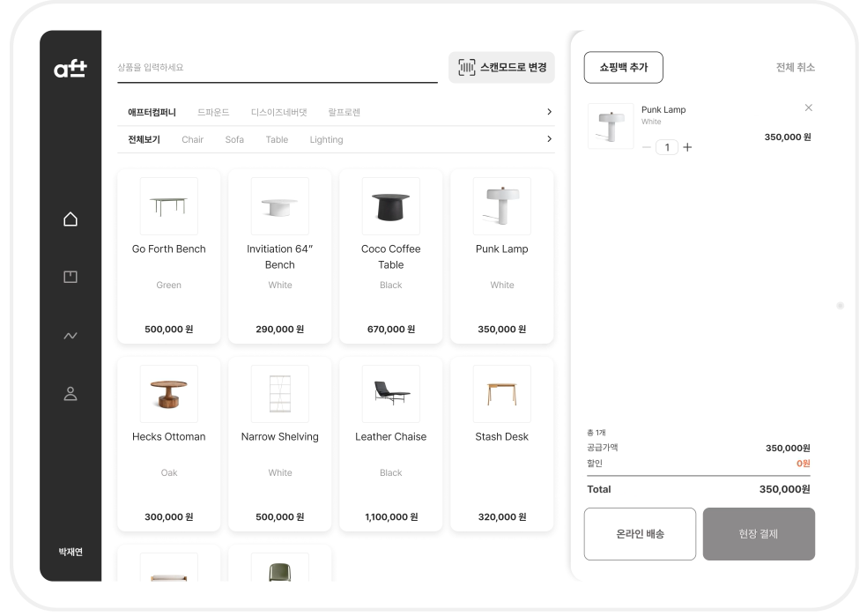Decrease Punk Lamp quantity with minus
This screenshot has height=616, width=867.
point(647,147)
